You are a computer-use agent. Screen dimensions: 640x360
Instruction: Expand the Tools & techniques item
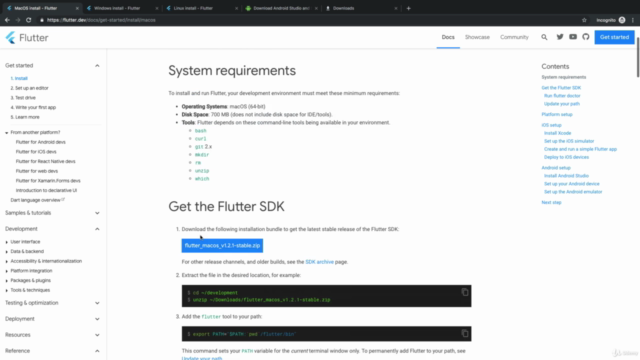coord(7,290)
